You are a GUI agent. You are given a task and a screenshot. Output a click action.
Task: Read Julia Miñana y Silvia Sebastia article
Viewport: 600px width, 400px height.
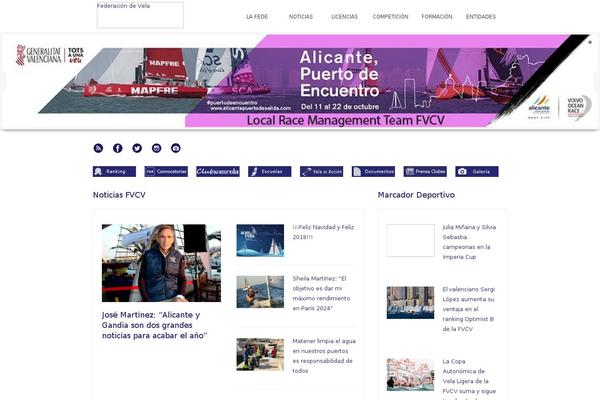click(469, 242)
